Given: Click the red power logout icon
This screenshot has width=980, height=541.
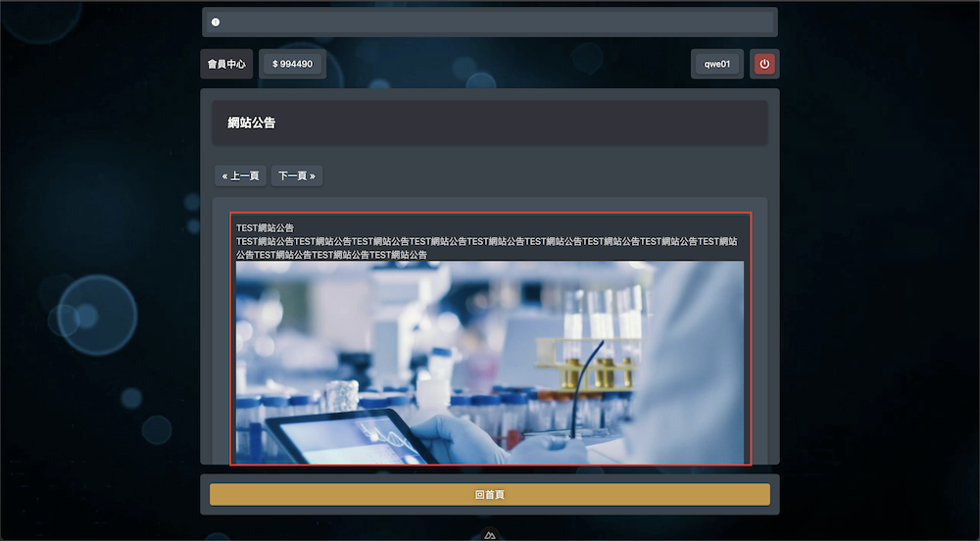Looking at the screenshot, I should pyautogui.click(x=764, y=64).
